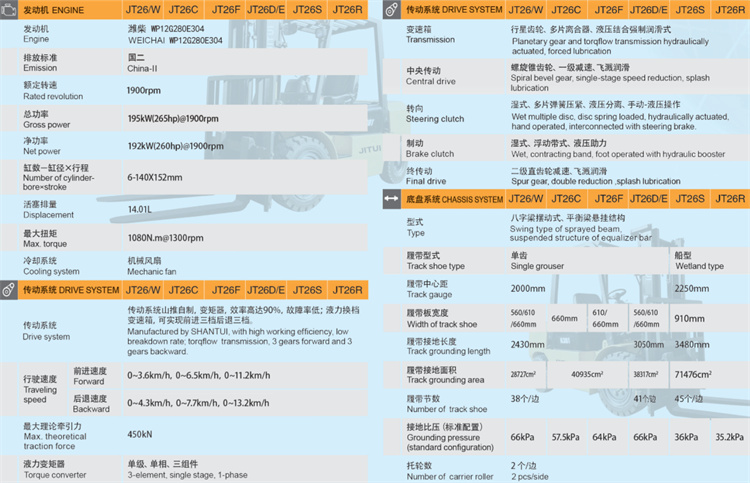The height and width of the screenshot is (483, 750).
Task: Click the 450kN traction force value
Action: [x=140, y=435]
